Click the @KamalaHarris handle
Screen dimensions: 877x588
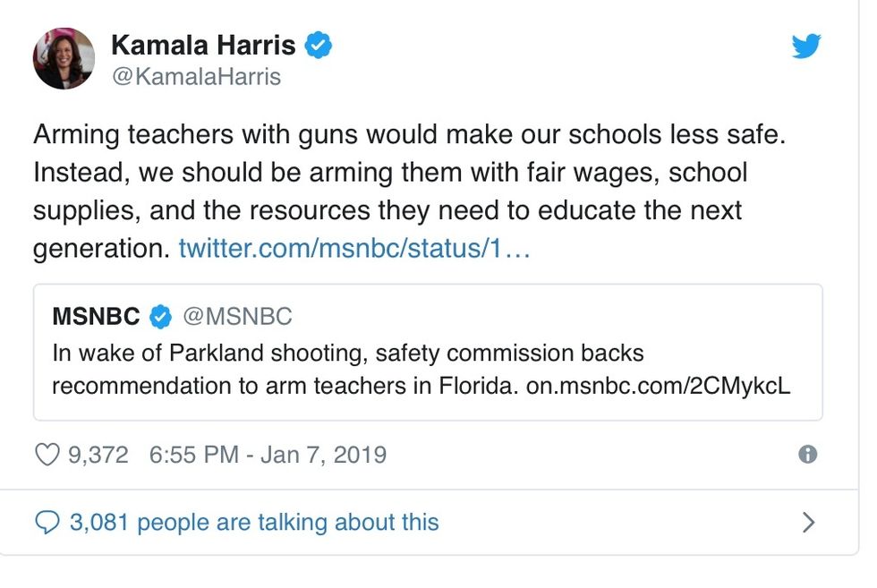(195, 77)
